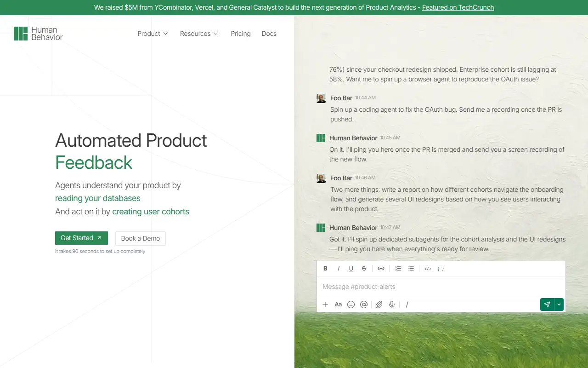The height and width of the screenshot is (368, 588).
Task: Toggle strikethrough formatting in message toolbar
Action: click(364, 269)
